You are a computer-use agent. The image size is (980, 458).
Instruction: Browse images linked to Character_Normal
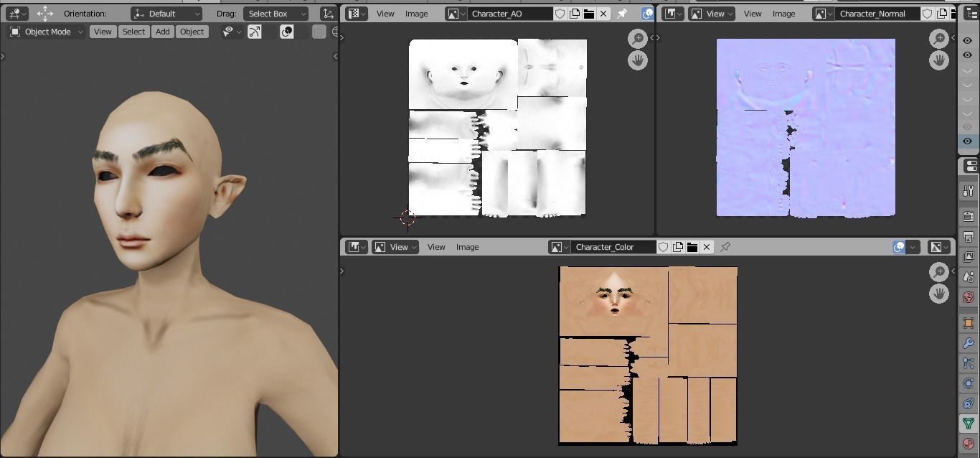tap(823, 14)
